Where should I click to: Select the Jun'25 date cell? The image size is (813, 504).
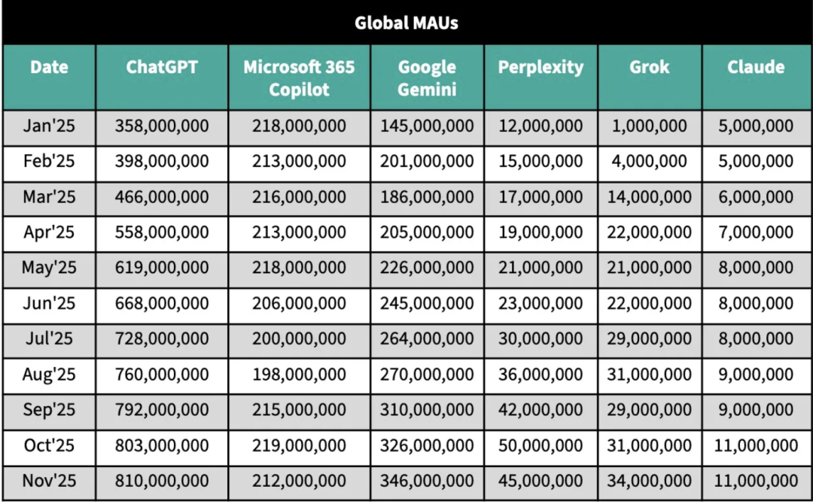(49, 303)
